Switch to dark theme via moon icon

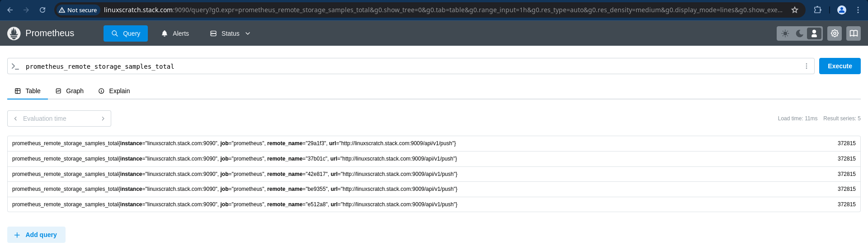(800, 33)
